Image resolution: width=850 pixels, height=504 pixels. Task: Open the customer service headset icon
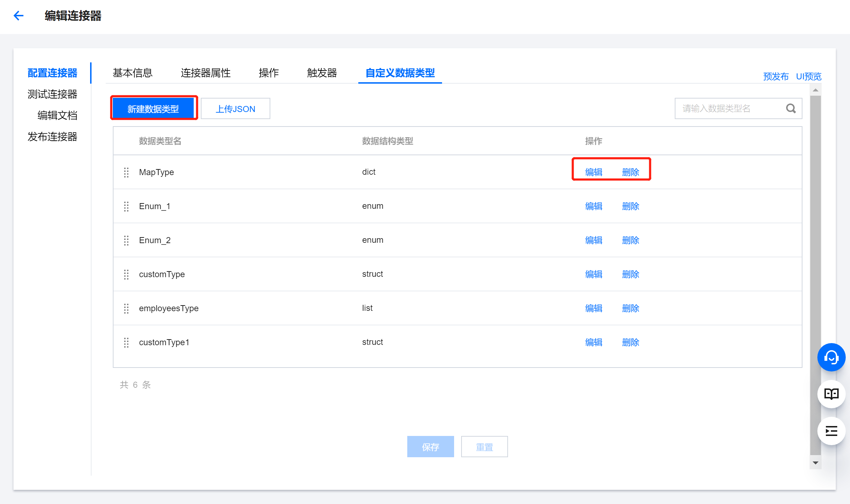tap(831, 357)
